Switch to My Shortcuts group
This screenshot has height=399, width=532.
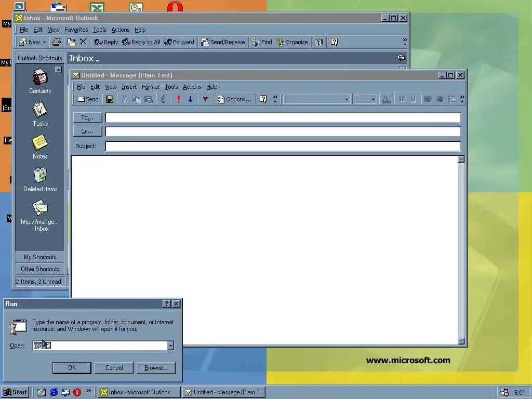40,257
